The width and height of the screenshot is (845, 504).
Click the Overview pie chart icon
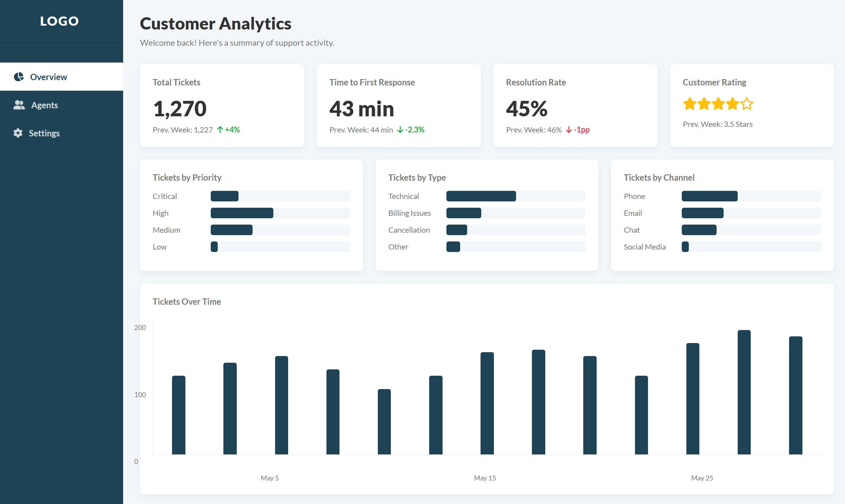click(x=19, y=77)
